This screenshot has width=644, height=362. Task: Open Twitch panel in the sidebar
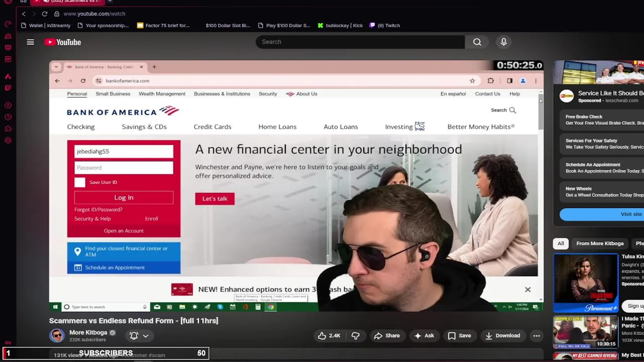pos(8,88)
